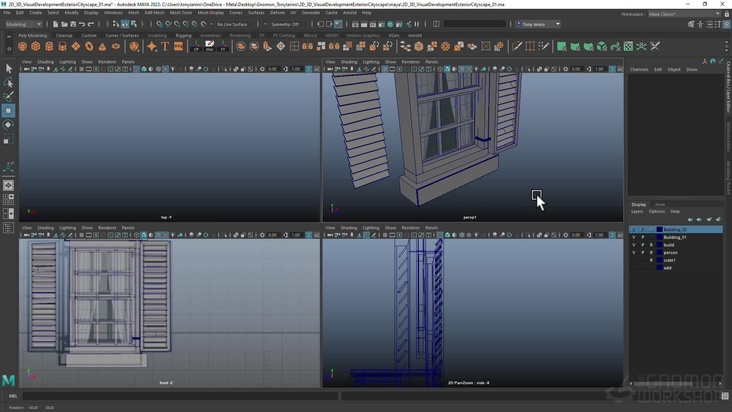Viewport: 732px width, 412px height.
Task: Click the person layer color swatch
Action: coord(660,252)
